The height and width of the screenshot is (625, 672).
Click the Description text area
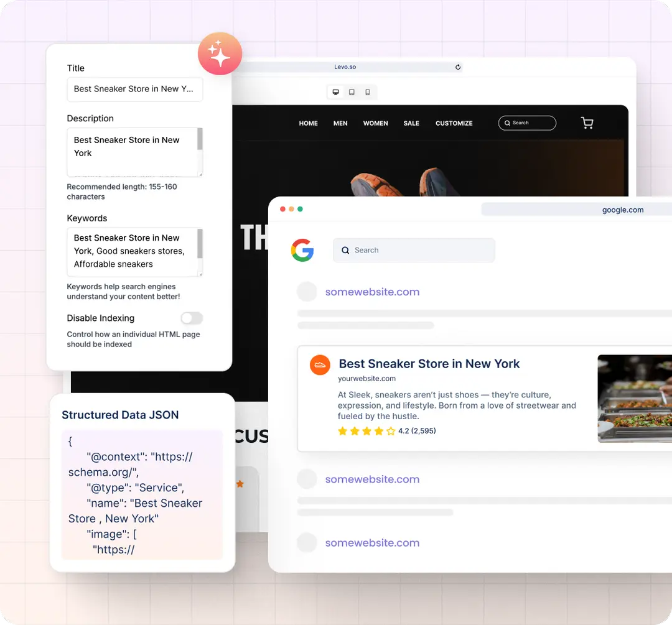134,152
